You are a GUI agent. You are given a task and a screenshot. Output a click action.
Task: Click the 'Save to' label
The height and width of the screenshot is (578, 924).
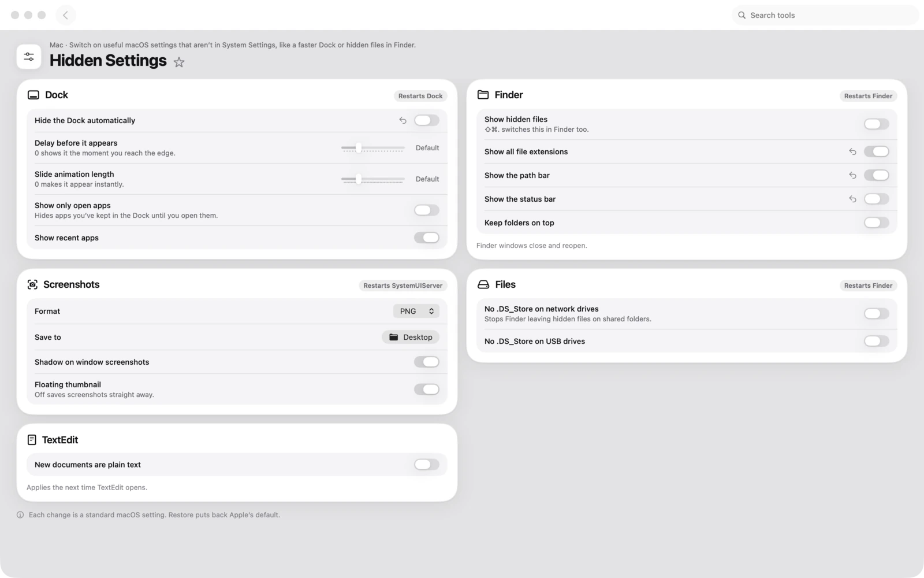tap(47, 337)
